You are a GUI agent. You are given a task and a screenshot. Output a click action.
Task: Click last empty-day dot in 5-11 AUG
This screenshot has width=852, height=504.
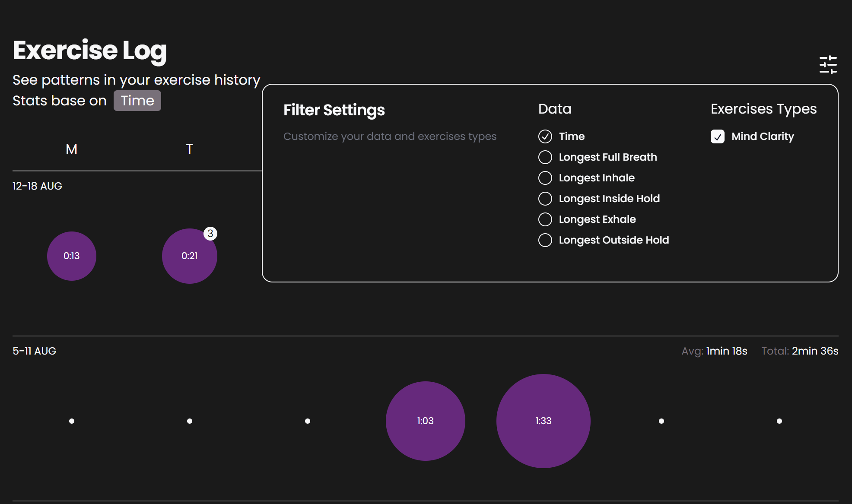click(779, 421)
